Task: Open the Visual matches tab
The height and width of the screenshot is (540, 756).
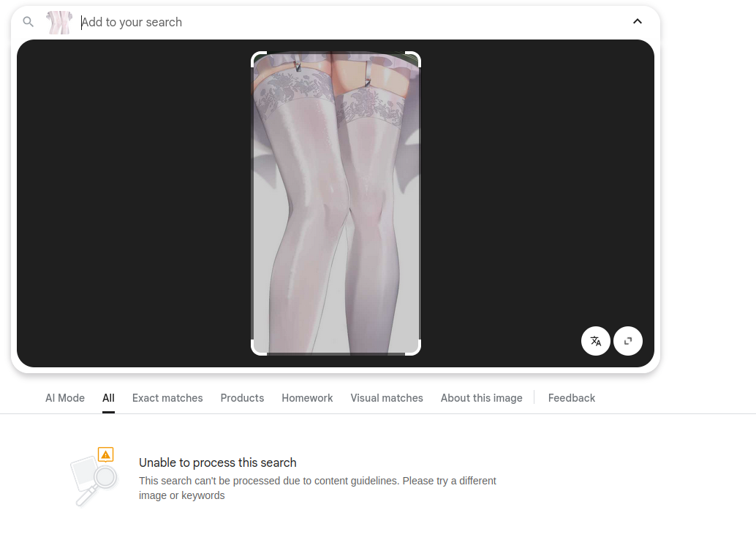Action: [387, 398]
